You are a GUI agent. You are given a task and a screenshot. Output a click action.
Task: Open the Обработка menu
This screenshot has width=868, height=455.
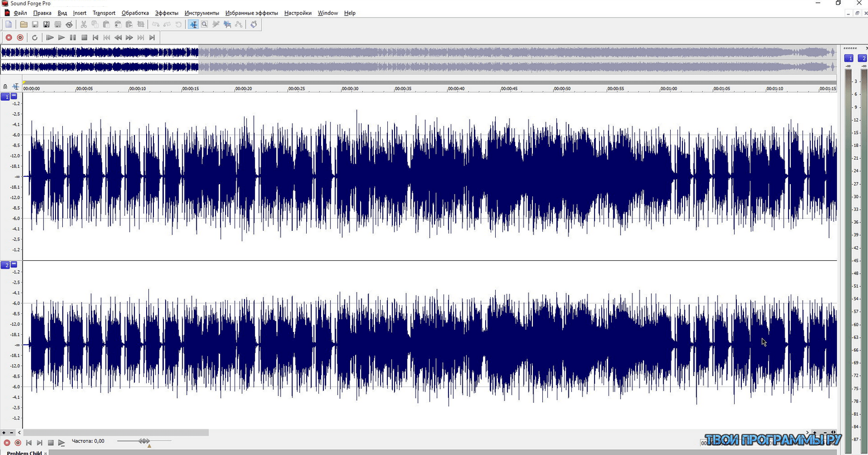[x=135, y=13]
